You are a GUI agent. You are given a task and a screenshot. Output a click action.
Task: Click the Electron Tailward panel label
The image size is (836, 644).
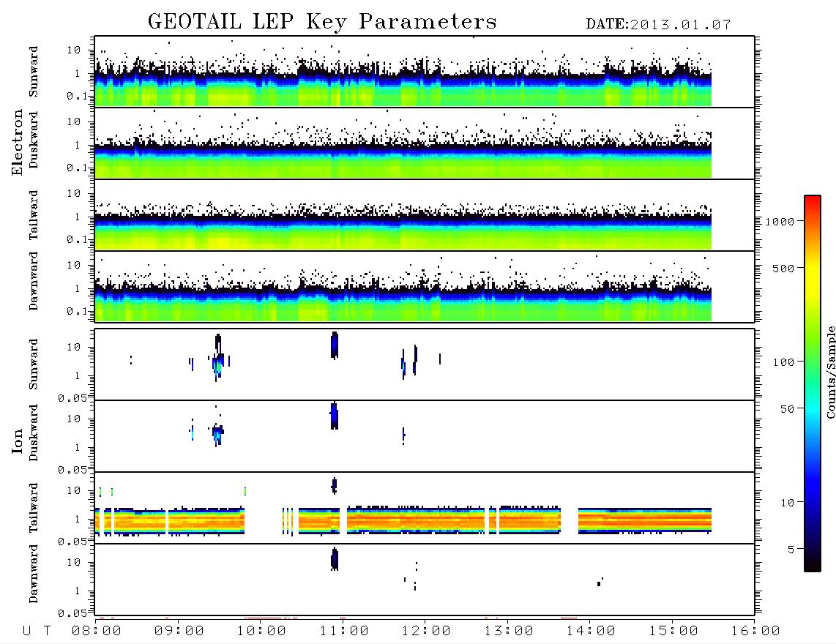click(x=33, y=215)
